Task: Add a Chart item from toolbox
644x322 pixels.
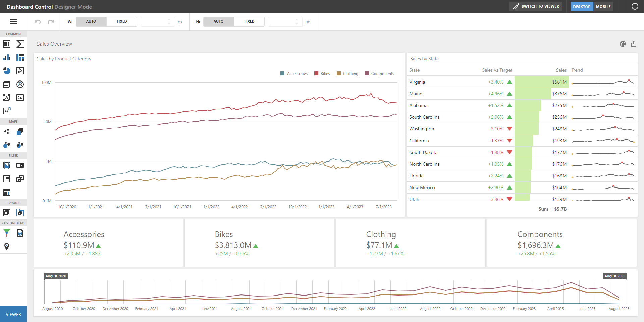Action: tap(7, 57)
